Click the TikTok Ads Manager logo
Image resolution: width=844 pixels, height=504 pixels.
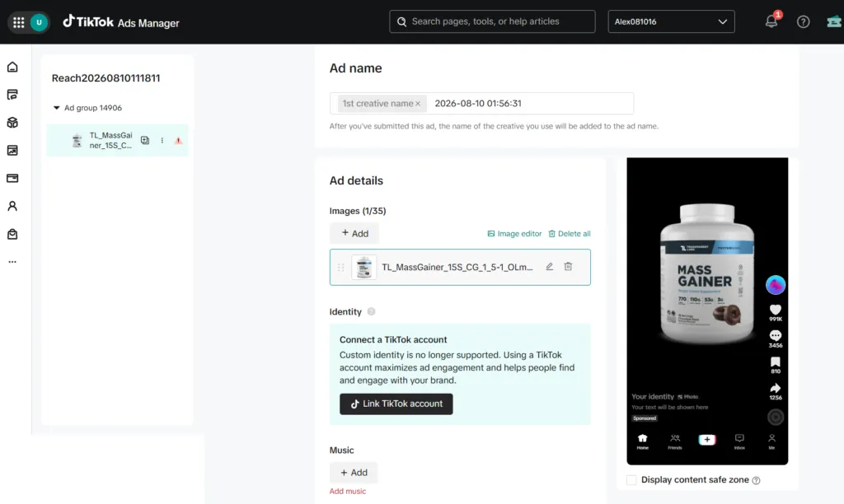[120, 22]
